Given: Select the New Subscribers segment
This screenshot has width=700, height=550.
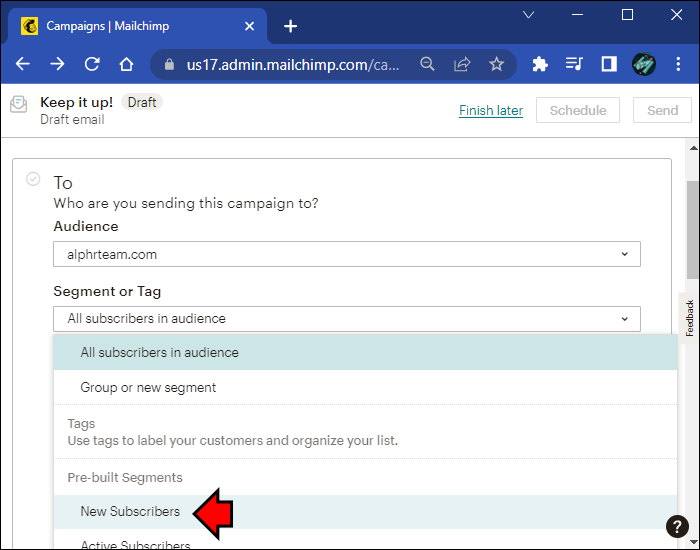Looking at the screenshot, I should tap(365, 512).
